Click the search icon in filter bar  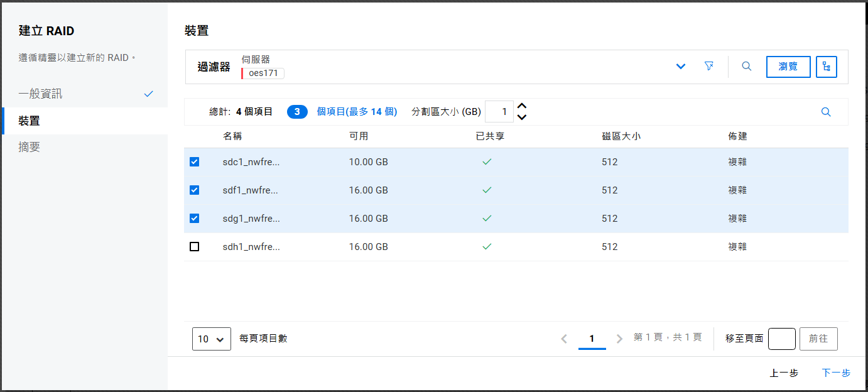click(x=747, y=67)
